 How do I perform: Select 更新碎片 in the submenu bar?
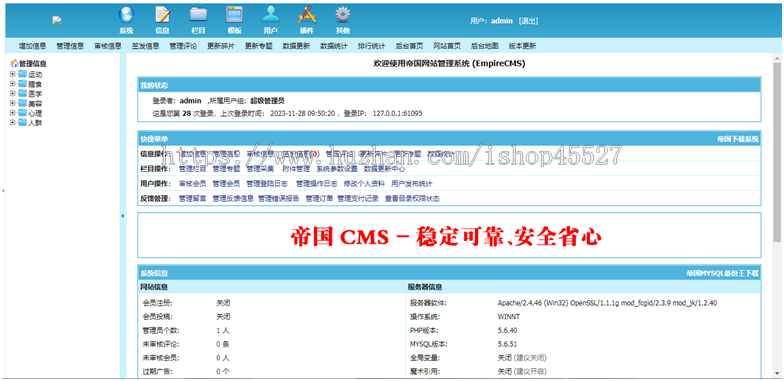click(221, 46)
